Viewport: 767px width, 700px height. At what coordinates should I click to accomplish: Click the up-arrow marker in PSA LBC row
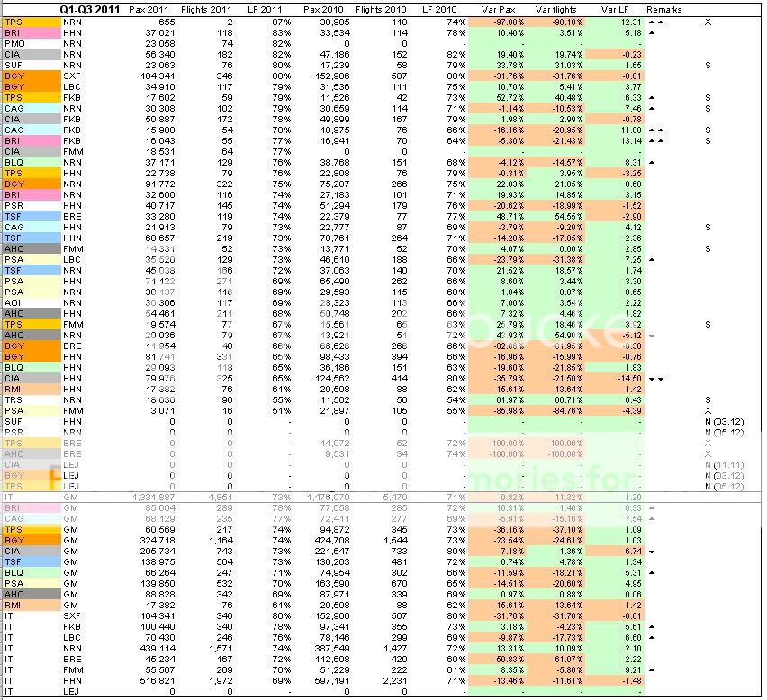pos(650,259)
